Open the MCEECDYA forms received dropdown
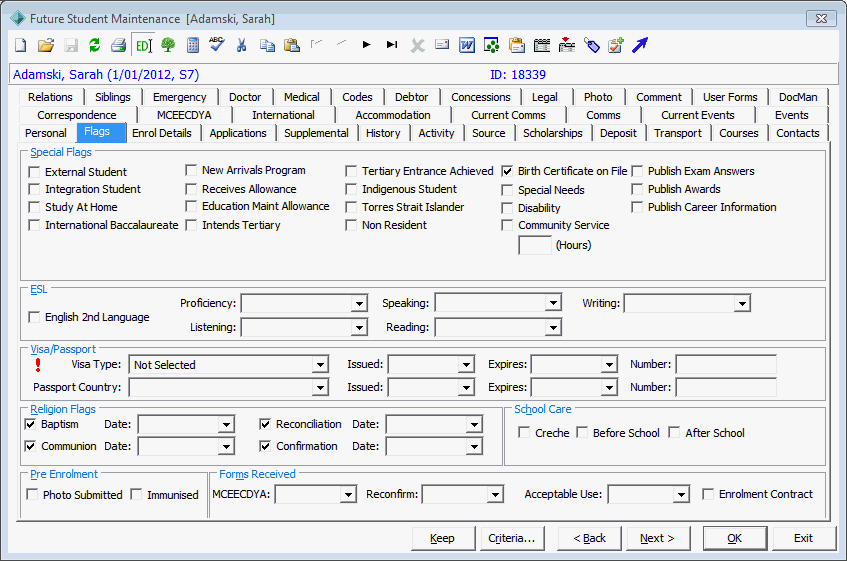Screen dimensions: 847x561 348,494
